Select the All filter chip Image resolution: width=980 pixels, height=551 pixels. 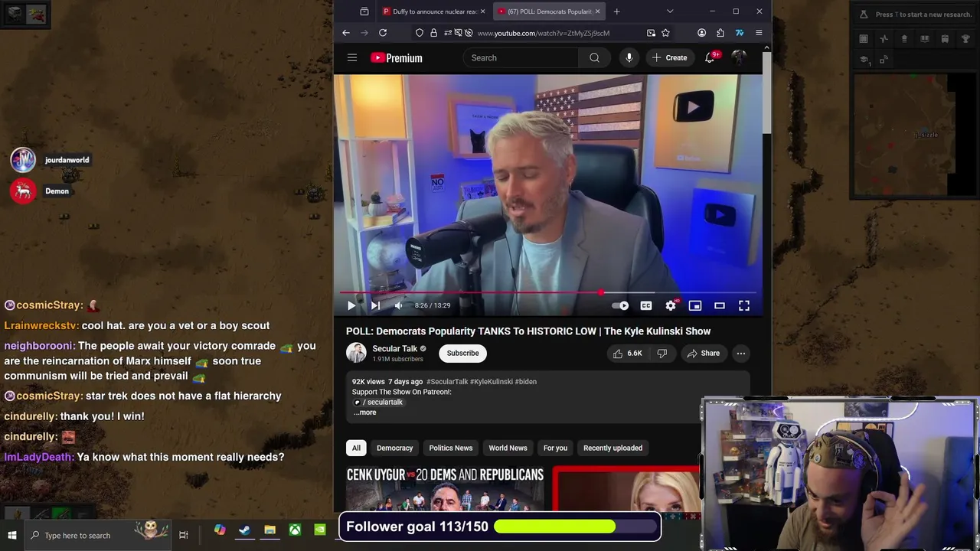click(x=356, y=448)
